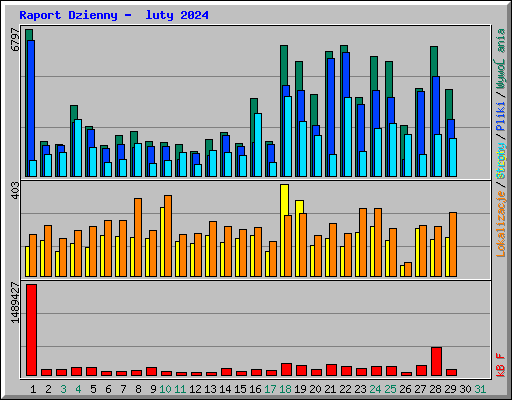
Task: Click the 403 y-axis value
Action: 15,190
